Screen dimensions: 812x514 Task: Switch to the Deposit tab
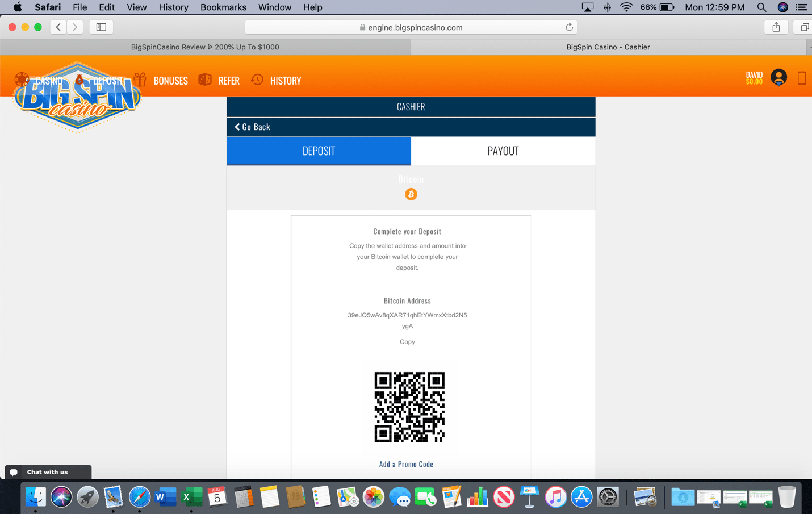[319, 151]
